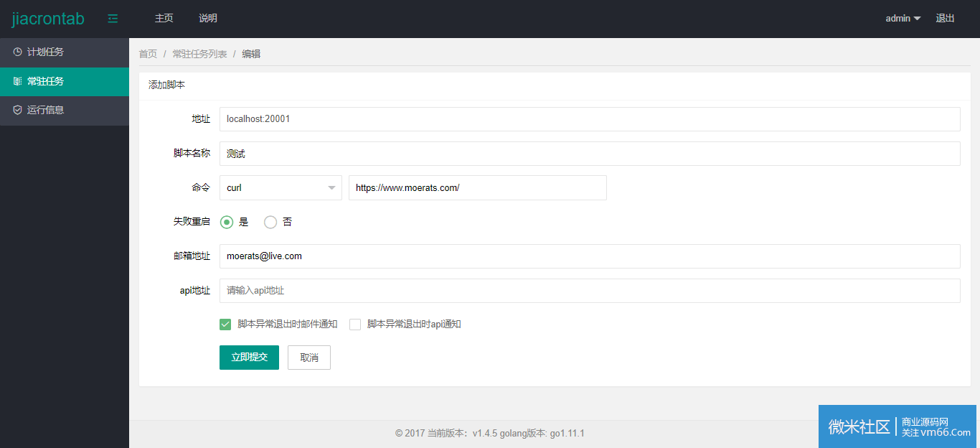Click the 脚本名称 input field
This screenshot has height=448, width=980.
pyautogui.click(x=590, y=154)
